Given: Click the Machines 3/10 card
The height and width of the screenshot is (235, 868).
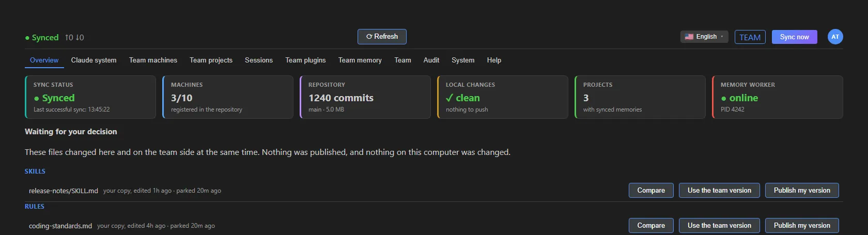Looking at the screenshot, I should pyautogui.click(x=228, y=97).
